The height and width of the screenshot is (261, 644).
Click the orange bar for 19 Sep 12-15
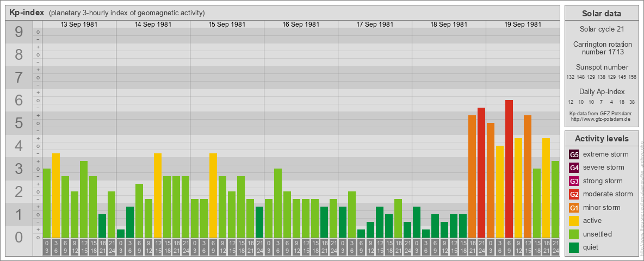pyautogui.click(x=528, y=176)
